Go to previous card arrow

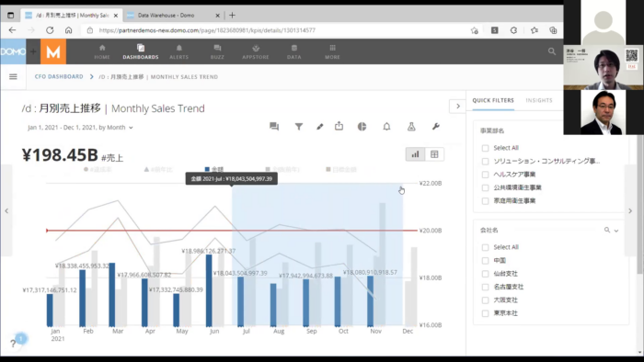coord(6,210)
